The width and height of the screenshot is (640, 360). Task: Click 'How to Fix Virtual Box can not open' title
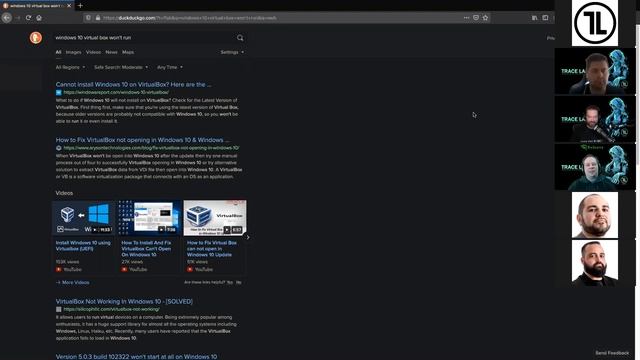pyautogui.click(x=212, y=249)
